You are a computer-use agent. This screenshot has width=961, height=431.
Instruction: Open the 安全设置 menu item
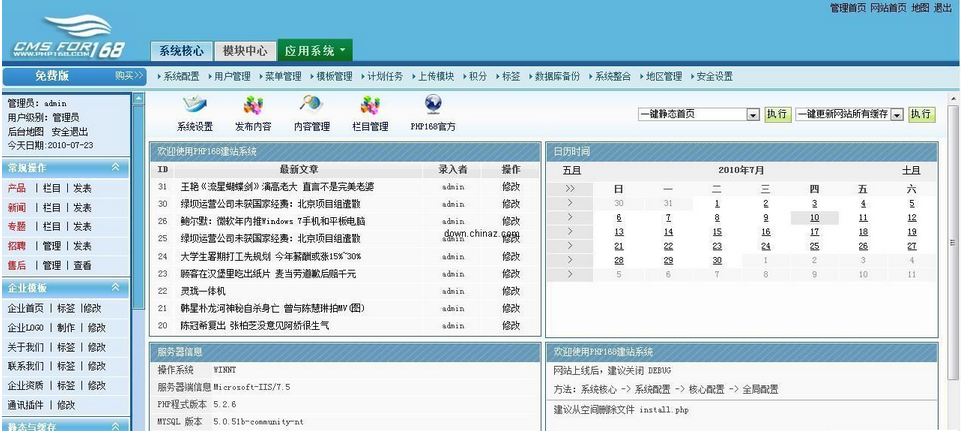(714, 77)
